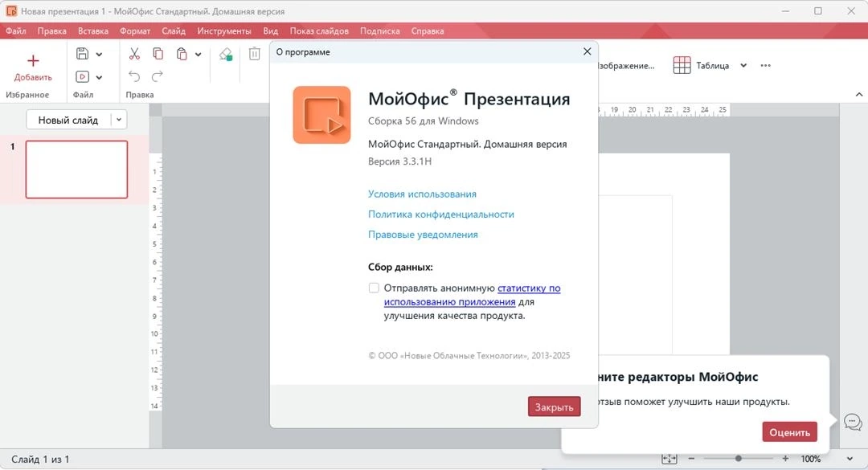
Task: Open the Правка menu
Action: 52,31
